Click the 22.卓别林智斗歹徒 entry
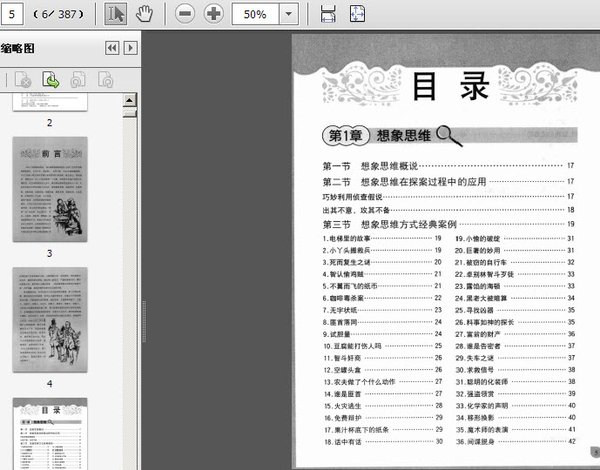Image resolution: width=600 pixels, height=470 pixels. pyautogui.click(x=515, y=274)
